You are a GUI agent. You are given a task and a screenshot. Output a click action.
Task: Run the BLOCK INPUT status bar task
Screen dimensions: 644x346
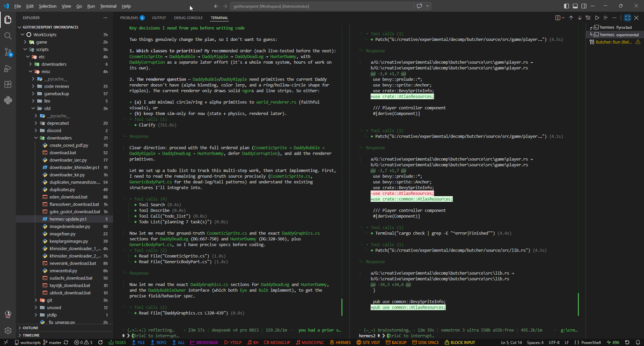[x=459, y=342]
